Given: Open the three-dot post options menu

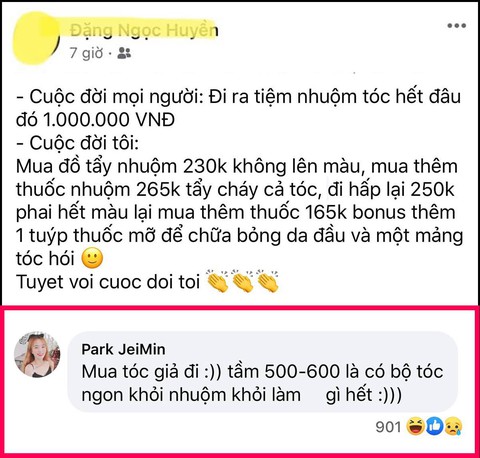Looking at the screenshot, I should [x=457, y=26].
